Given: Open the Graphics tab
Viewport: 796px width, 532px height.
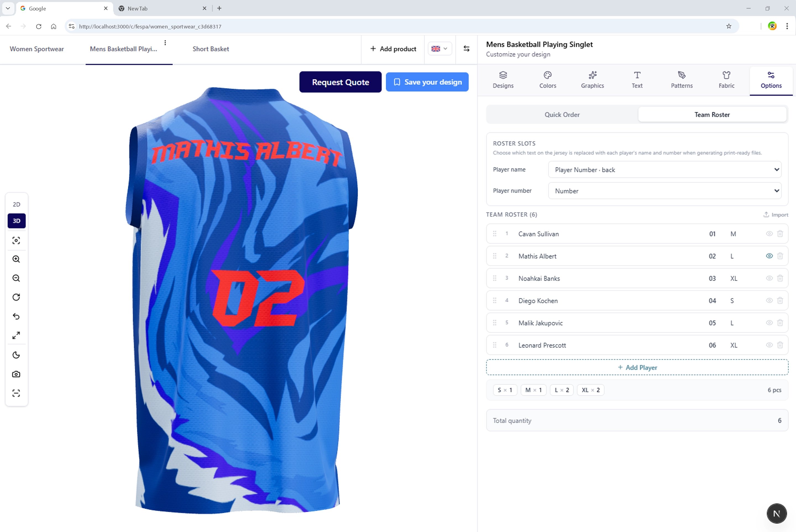Looking at the screenshot, I should (x=592, y=80).
